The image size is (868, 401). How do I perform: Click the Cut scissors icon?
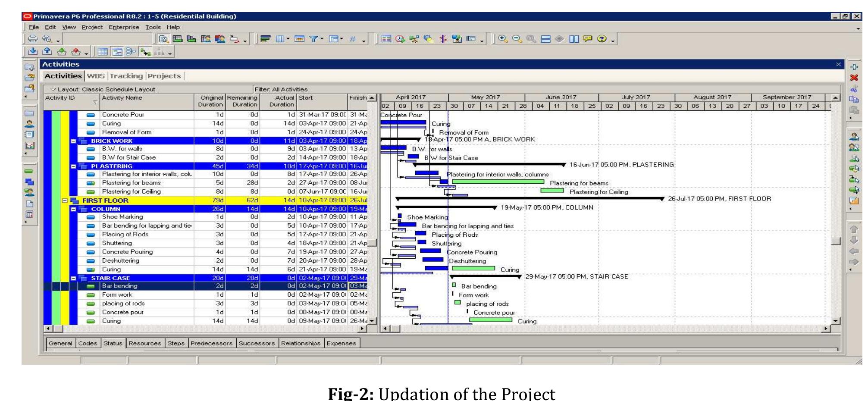[x=854, y=89]
